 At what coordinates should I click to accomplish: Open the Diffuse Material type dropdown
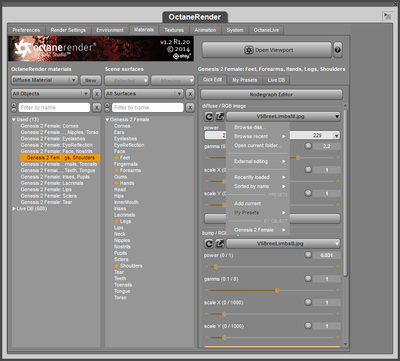pos(45,80)
